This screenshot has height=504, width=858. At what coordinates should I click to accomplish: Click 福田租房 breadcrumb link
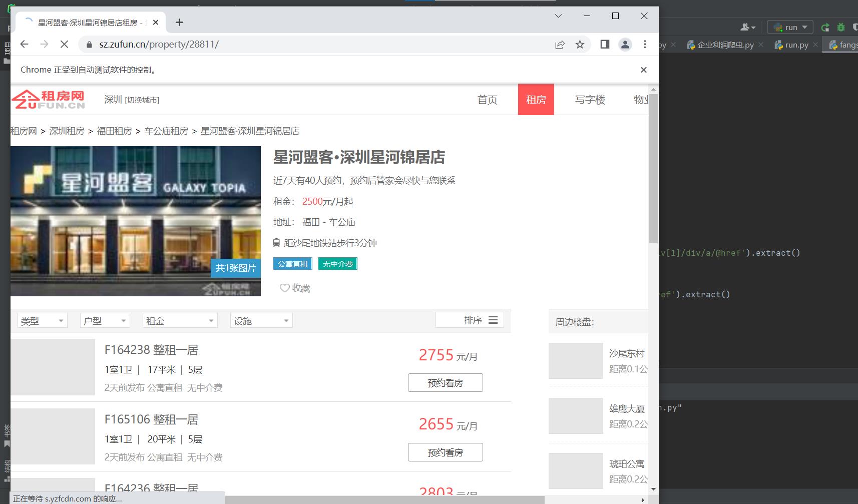114,131
